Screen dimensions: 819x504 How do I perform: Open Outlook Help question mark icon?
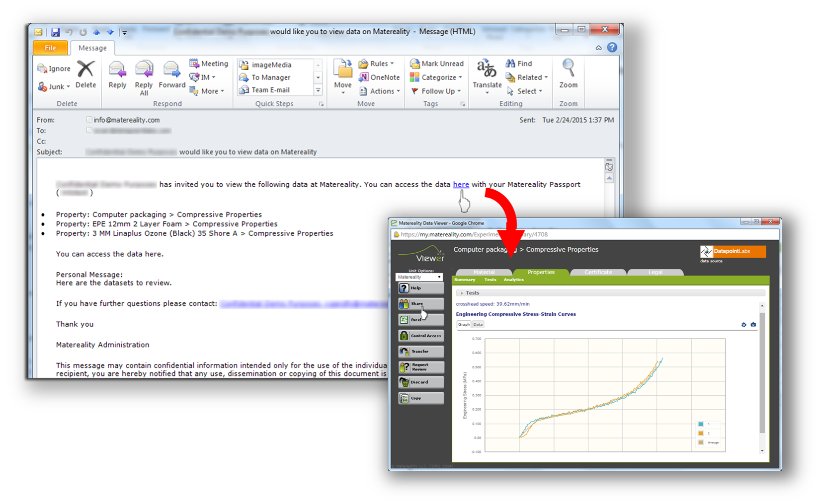click(x=612, y=47)
